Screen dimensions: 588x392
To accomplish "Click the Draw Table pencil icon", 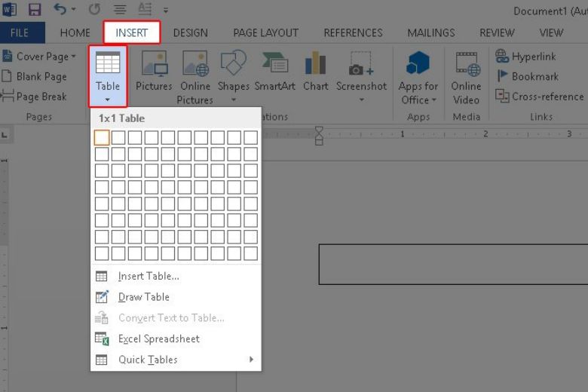I will [x=102, y=297].
